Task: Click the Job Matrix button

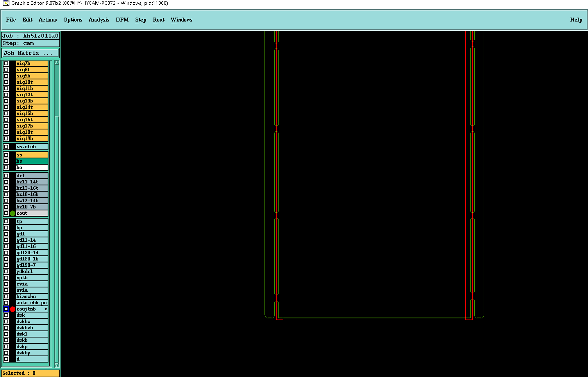Action: coord(30,53)
